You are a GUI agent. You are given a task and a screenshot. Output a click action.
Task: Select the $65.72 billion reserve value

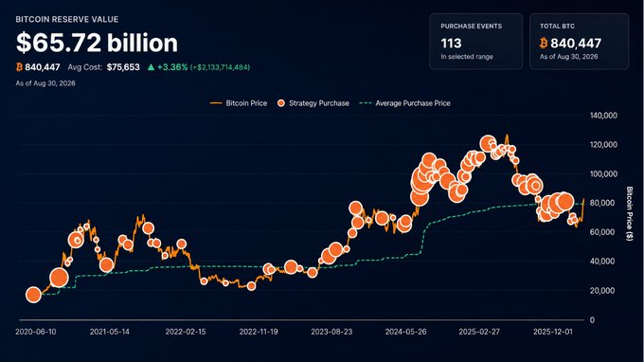(97, 43)
